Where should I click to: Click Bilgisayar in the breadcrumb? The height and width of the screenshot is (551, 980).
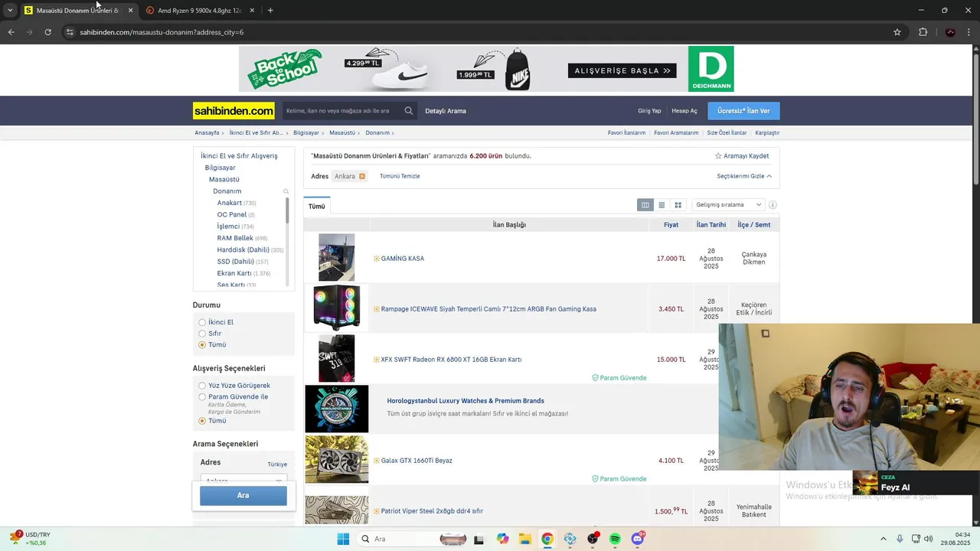pos(306,133)
